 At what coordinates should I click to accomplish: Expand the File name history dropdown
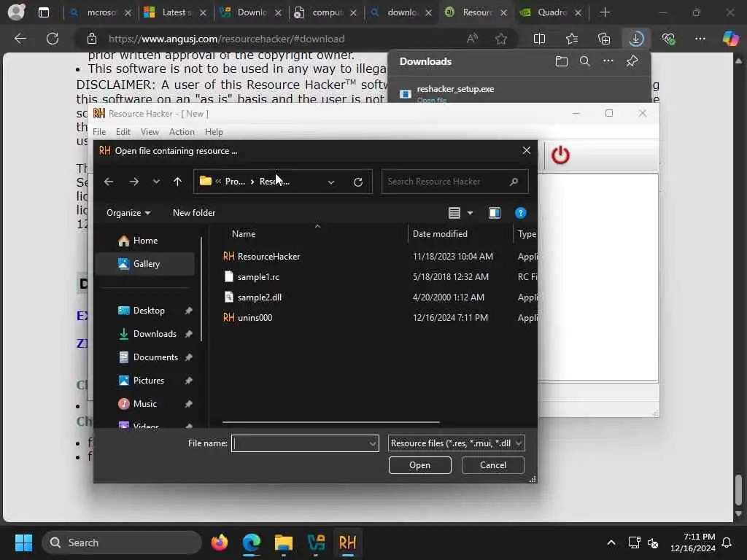tap(373, 443)
